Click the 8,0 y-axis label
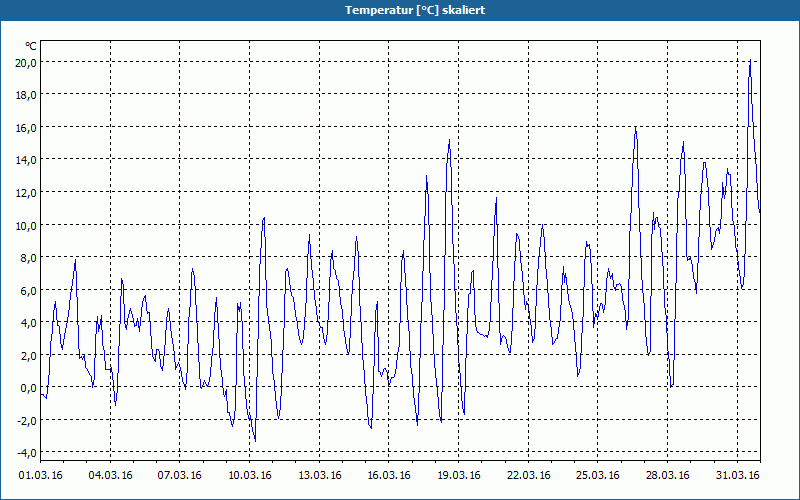This screenshot has width=800, height=500. pyautogui.click(x=29, y=258)
